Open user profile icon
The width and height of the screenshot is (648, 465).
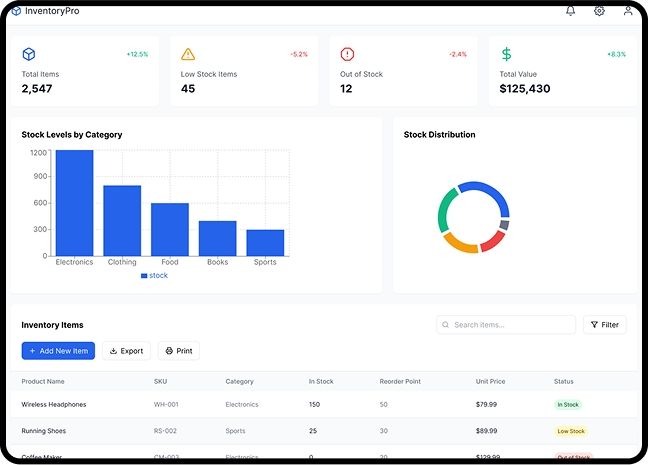pyautogui.click(x=628, y=11)
